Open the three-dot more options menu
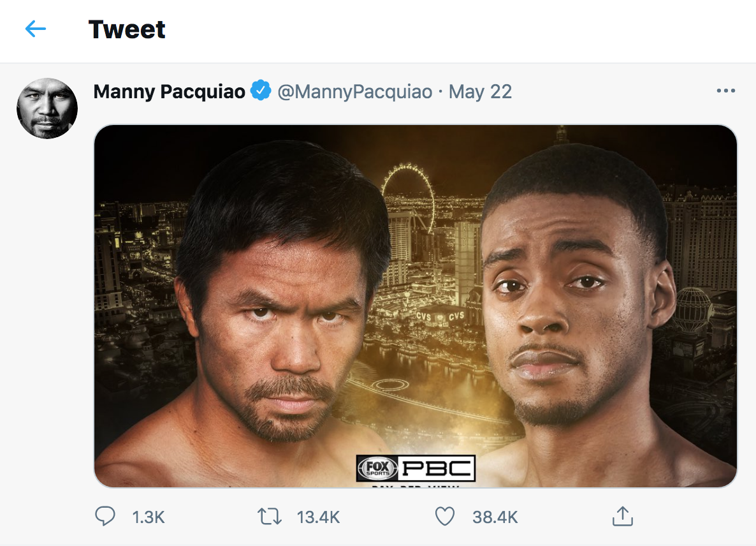This screenshot has height=546, width=756. click(725, 91)
